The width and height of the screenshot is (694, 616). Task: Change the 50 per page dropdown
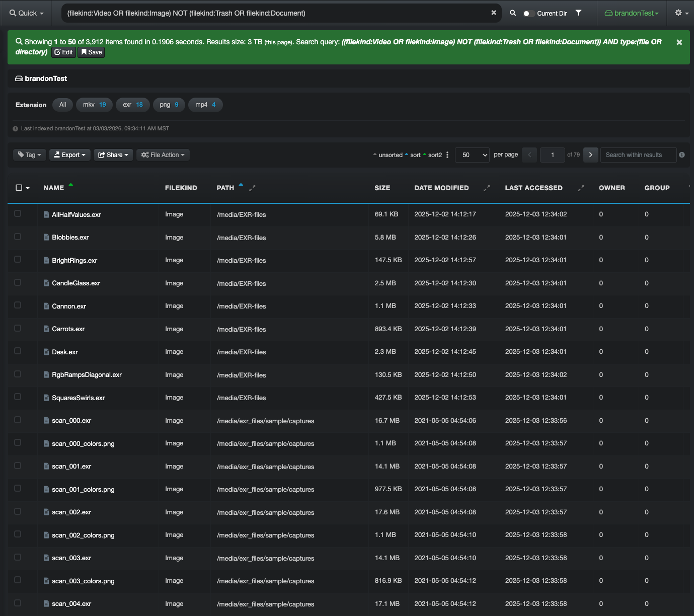pos(473,155)
